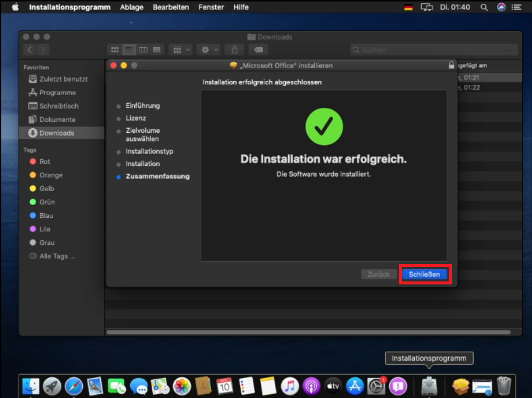The width and height of the screenshot is (532, 398).
Task: Open Podcasts app in the dock
Action: [311, 386]
